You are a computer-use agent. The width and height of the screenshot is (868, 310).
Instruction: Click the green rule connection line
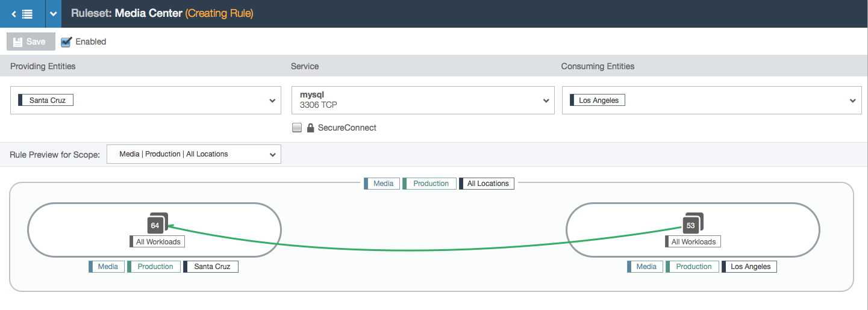tap(422, 249)
